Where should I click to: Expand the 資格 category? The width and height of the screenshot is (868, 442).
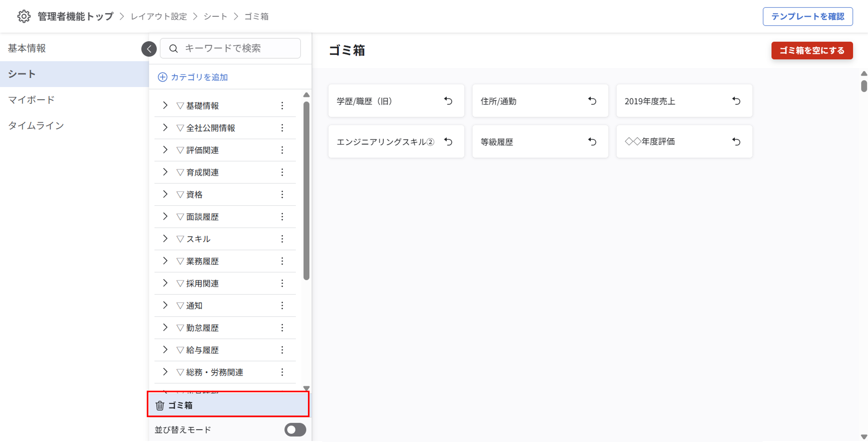pos(165,194)
